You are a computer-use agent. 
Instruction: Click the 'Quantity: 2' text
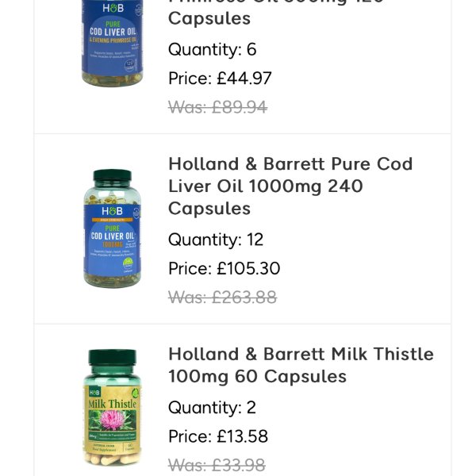click(212, 408)
